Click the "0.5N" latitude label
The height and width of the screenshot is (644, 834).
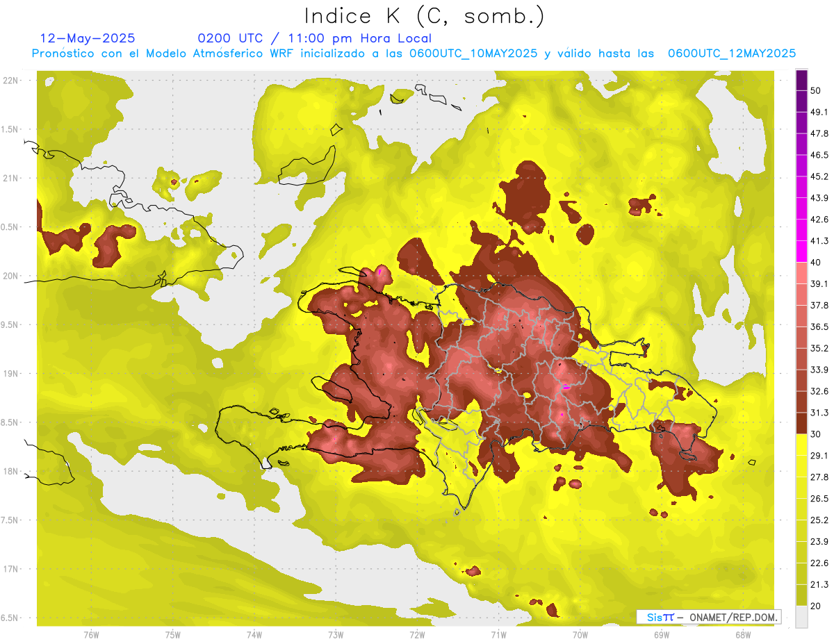10,227
